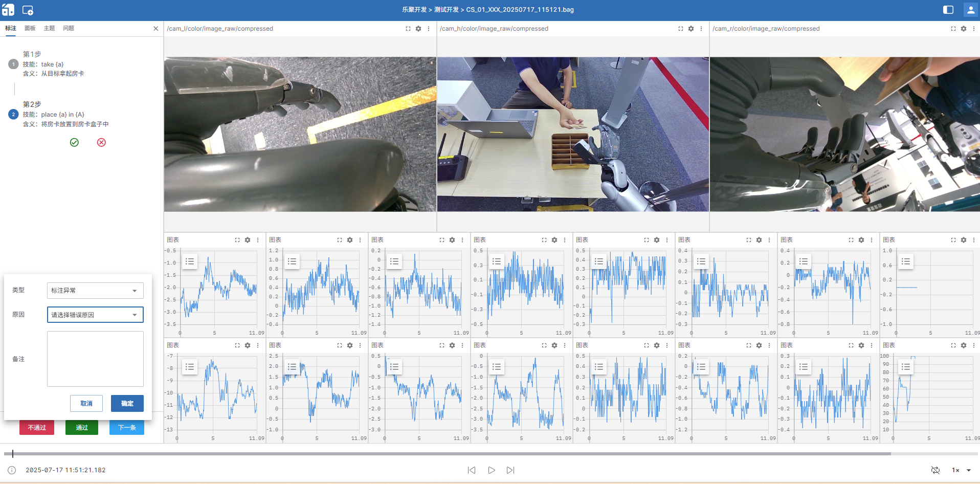Click the green checkmark icon for step 2

coord(74,143)
